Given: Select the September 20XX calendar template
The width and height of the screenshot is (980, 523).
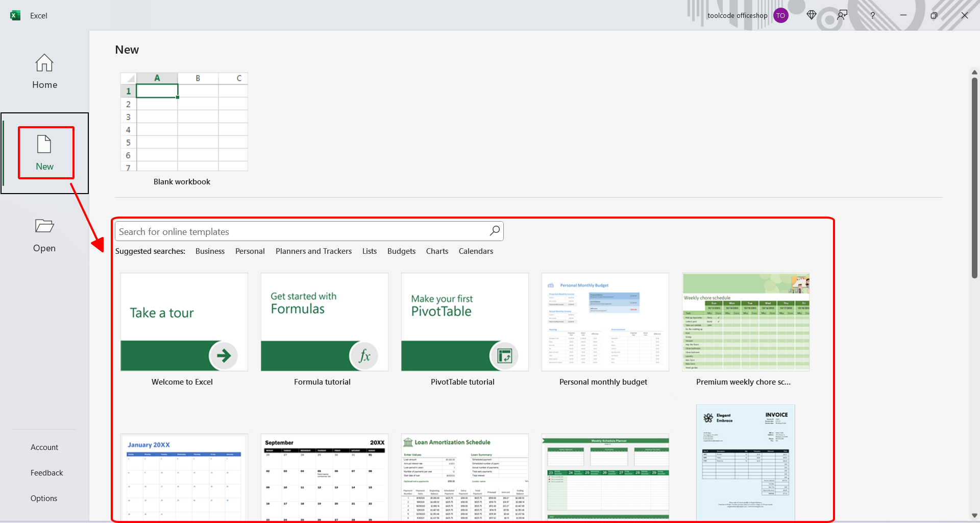Looking at the screenshot, I should coord(325,477).
